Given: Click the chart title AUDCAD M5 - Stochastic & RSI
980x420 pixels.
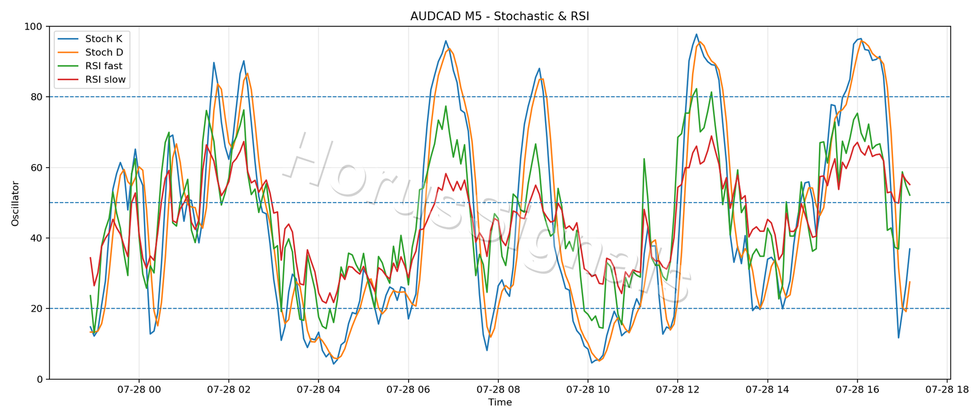Looking at the screenshot, I should (500, 17).
